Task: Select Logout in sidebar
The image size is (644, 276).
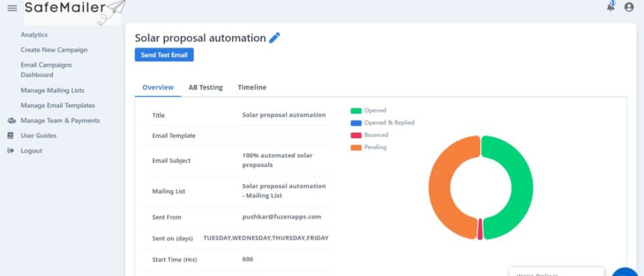Action: (32, 150)
